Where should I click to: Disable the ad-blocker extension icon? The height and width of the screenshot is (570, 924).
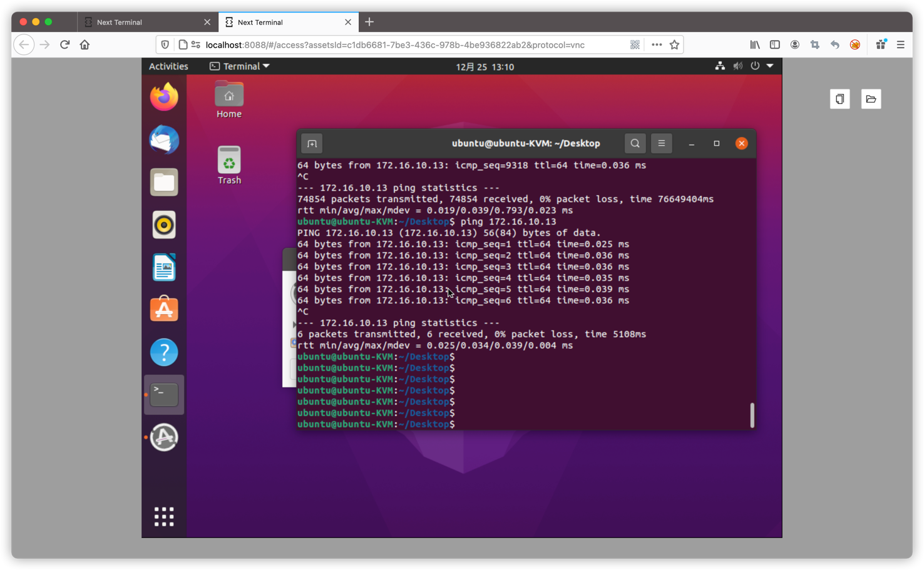[855, 44]
